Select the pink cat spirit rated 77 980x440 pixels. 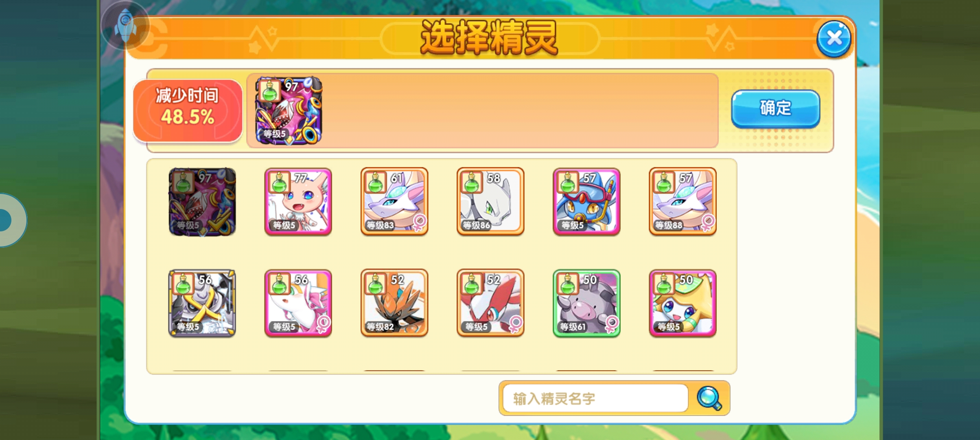pos(298,202)
